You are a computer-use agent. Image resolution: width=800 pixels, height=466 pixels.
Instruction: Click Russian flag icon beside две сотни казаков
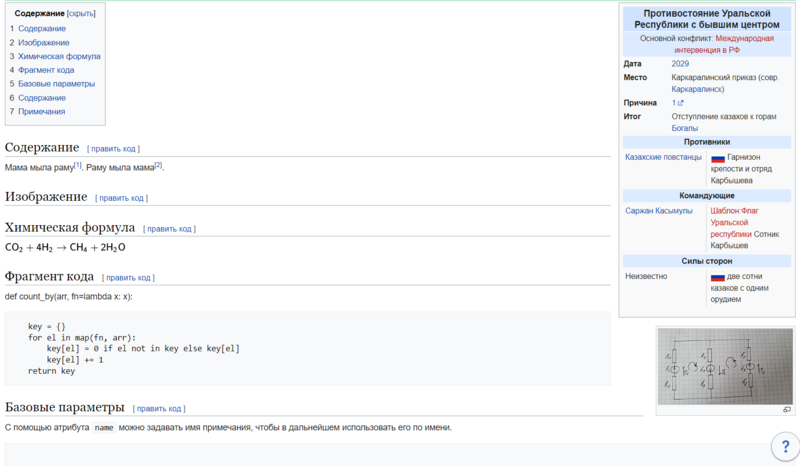click(x=717, y=276)
